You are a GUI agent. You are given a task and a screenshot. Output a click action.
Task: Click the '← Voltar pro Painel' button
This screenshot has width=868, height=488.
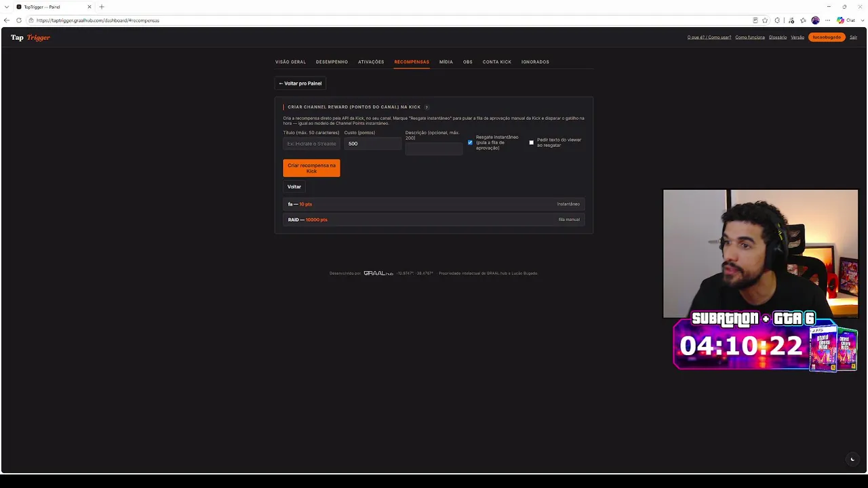pos(300,83)
